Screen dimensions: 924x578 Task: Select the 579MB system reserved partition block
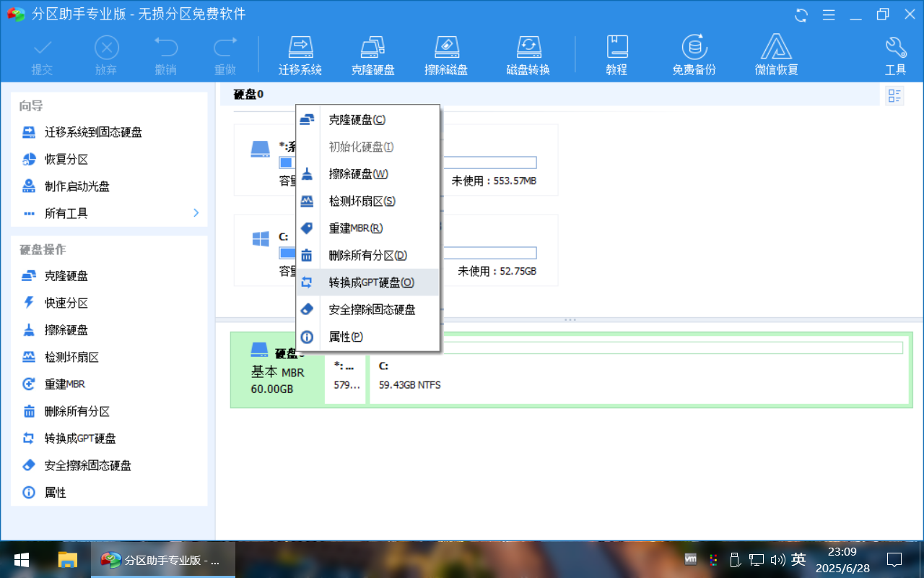[x=345, y=379]
